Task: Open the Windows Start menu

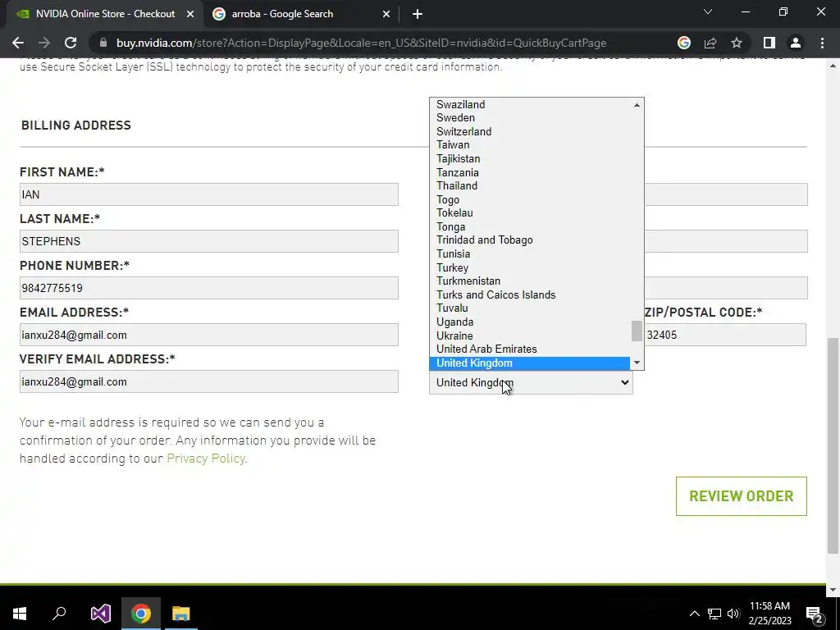Action: [x=20, y=614]
